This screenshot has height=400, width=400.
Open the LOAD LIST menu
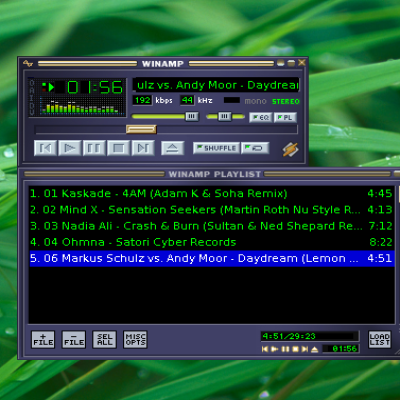pos(379,339)
